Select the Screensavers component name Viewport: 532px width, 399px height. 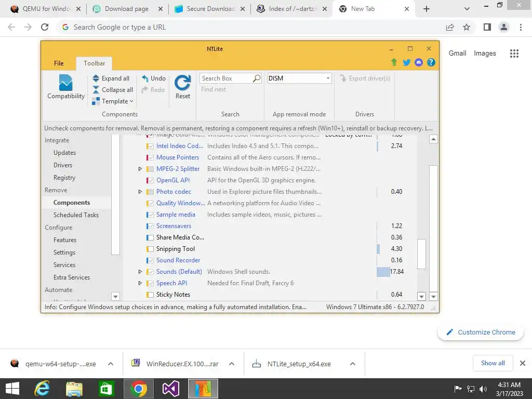174,226
